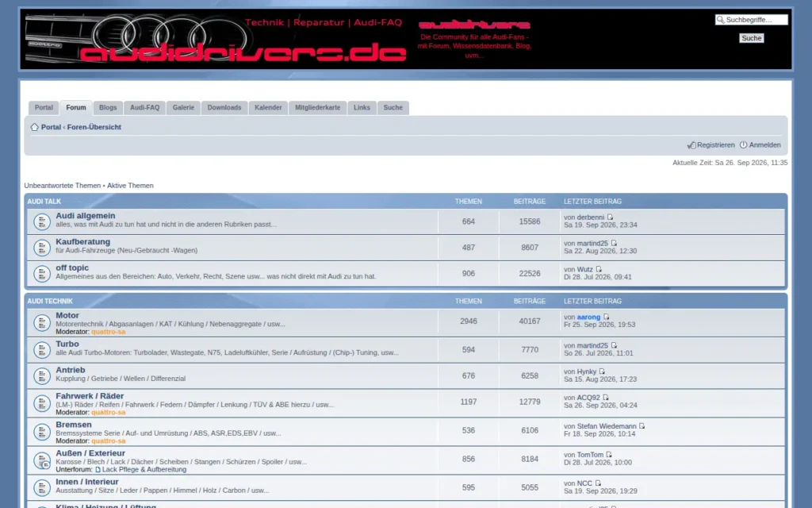Viewport: 812px width, 508px height.
Task: Open the Bremsen forum
Action: [74, 425]
